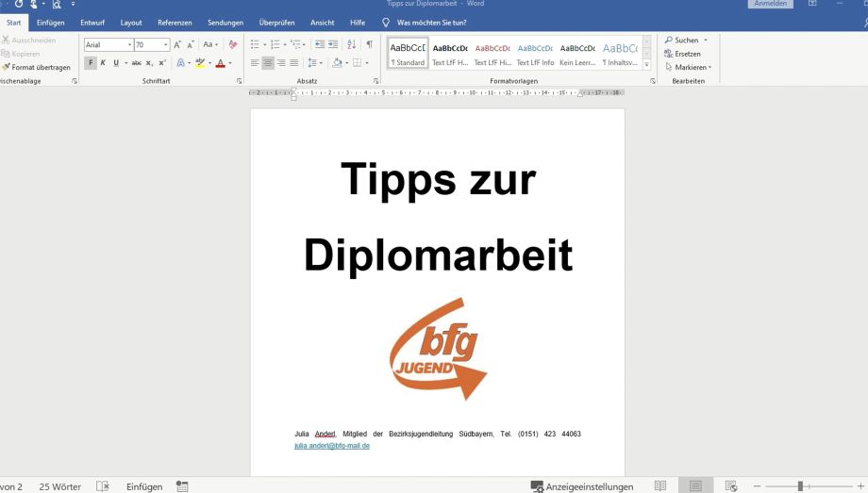Open the Sendungen ribbon tab

(x=225, y=23)
